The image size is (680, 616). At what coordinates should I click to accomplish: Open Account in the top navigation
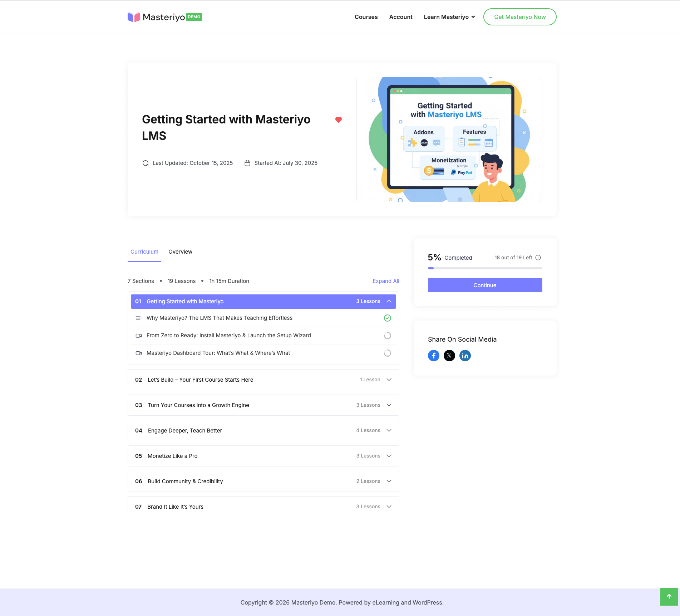401,17
